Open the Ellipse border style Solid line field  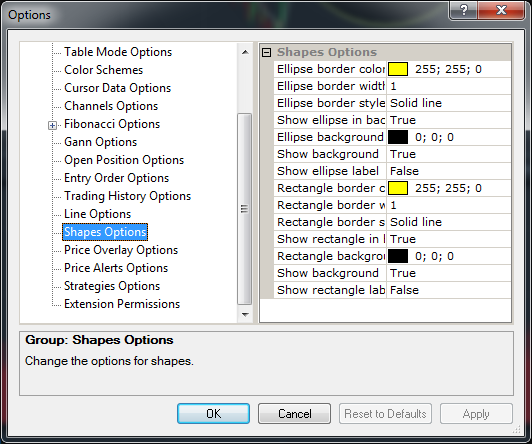449,103
